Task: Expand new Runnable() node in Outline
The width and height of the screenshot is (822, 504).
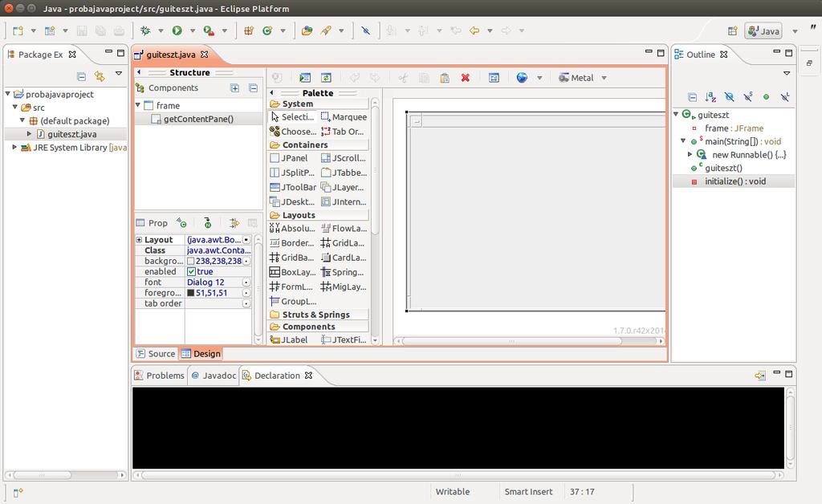Action: (690, 154)
